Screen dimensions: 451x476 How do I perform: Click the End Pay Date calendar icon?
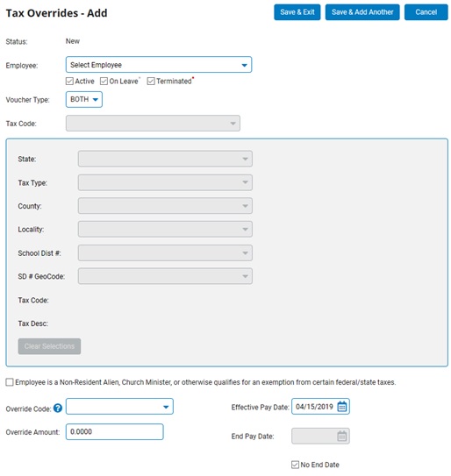pos(342,436)
